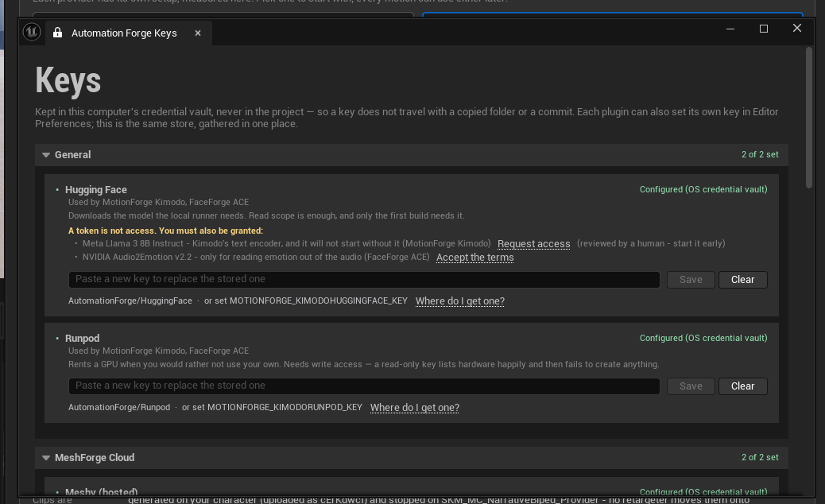Screen dimensions: 825x504
Task: Select the Automation Forge Keys tab
Action: click(129, 33)
